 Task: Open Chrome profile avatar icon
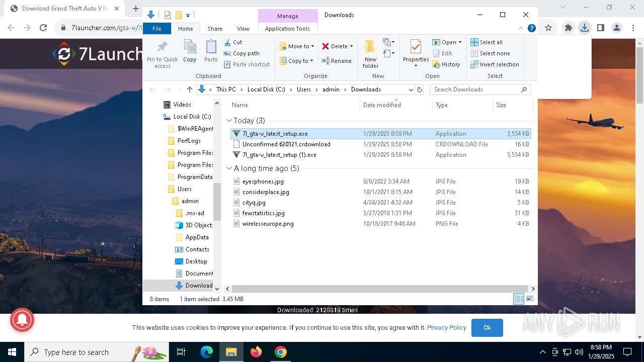click(x=616, y=28)
